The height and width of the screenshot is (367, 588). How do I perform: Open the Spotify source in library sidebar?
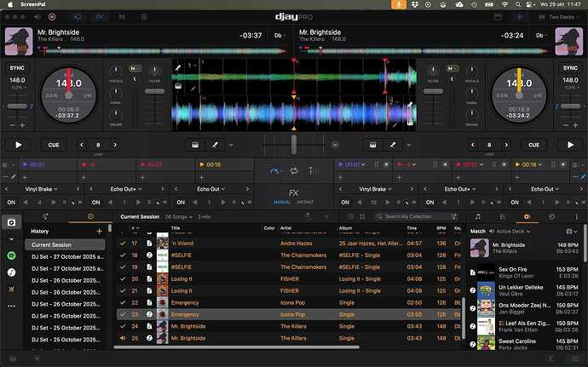12,255
